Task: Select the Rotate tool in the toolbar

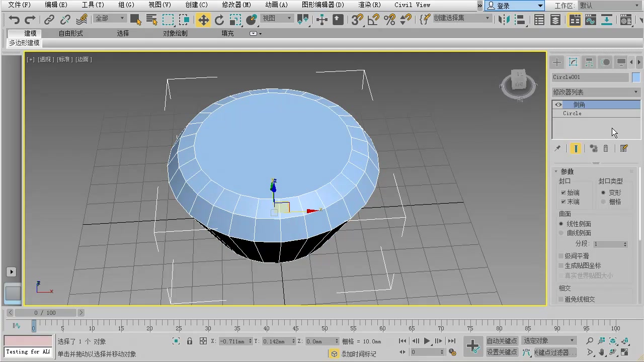Action: 219,20
